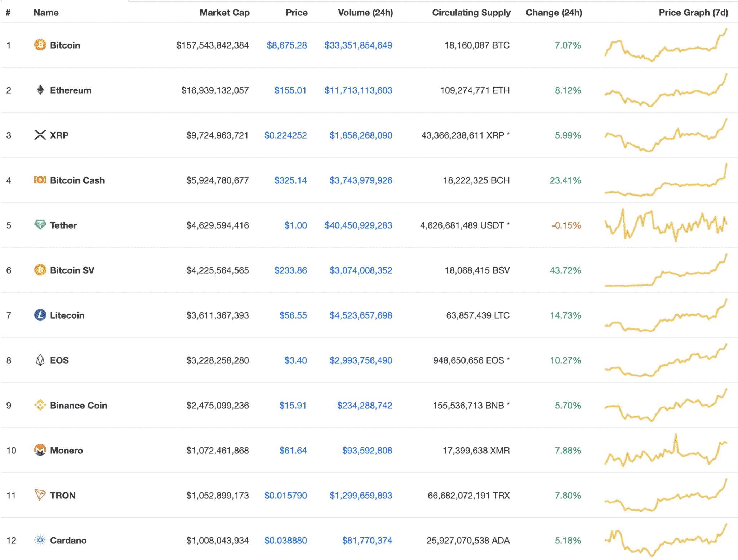Click the EOS logo icon

click(40, 360)
